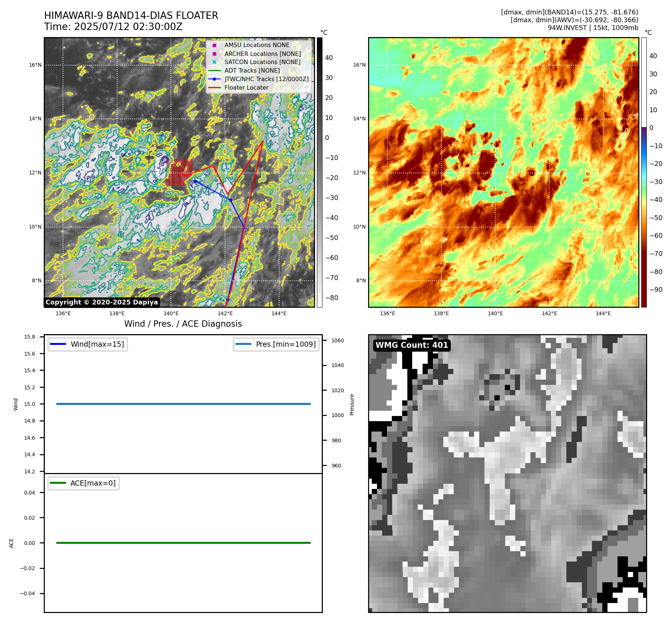Click the '960' pressure axis tick
Viewport: 672px width, 626px height.
336,466
